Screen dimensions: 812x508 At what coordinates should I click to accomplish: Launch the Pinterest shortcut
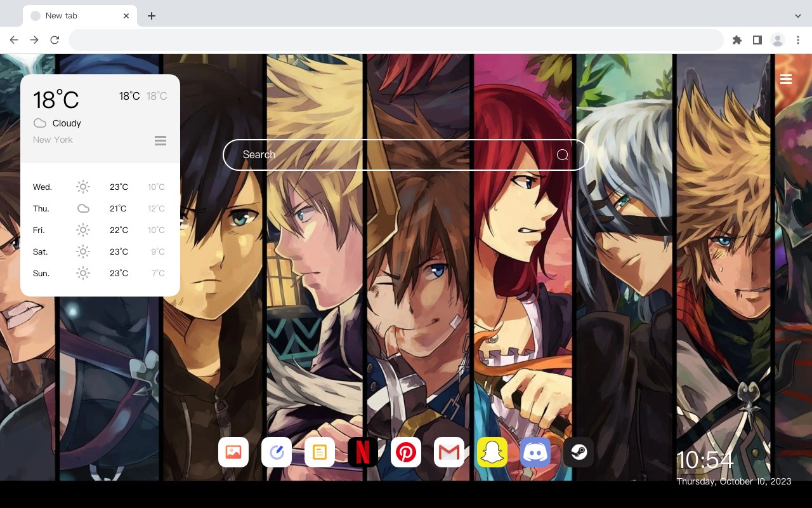(x=406, y=452)
